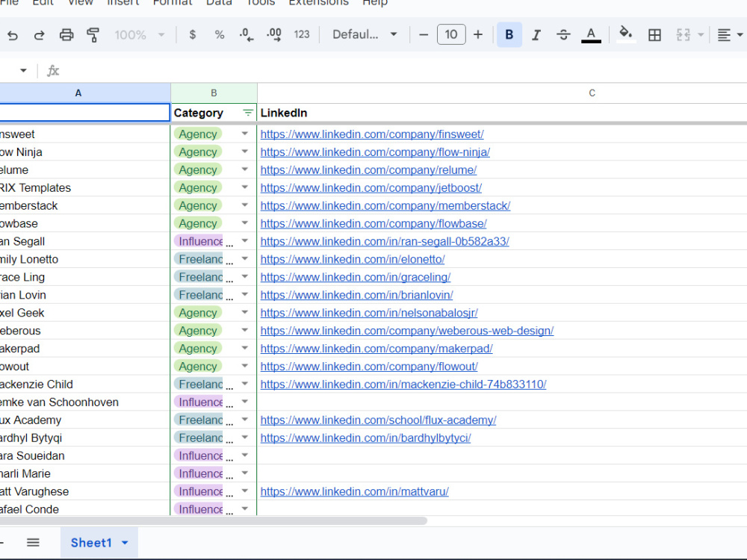Open the Default font family dropdown
Image resolution: width=747 pixels, height=560 pixels.
(365, 34)
